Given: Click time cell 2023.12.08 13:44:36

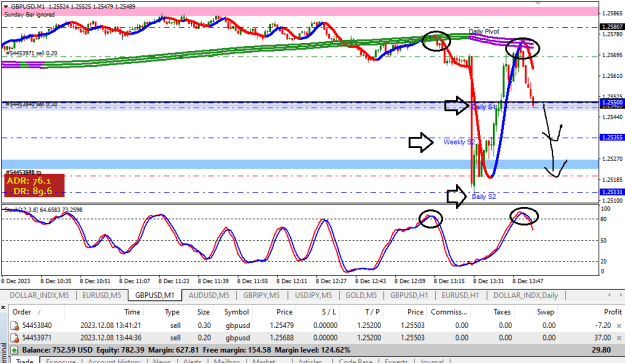Looking at the screenshot, I should [110, 338].
